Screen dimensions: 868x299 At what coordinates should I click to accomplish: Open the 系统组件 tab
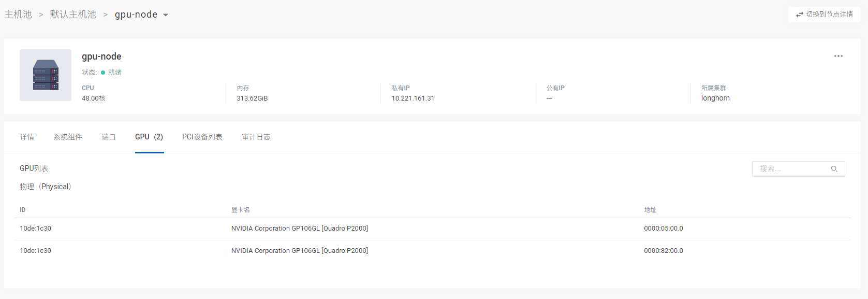(x=68, y=137)
